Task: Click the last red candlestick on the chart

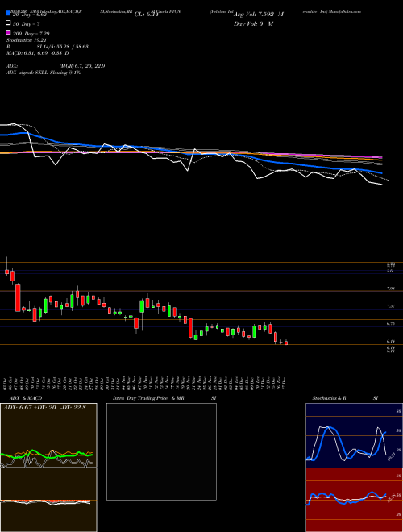Action: coord(286,343)
